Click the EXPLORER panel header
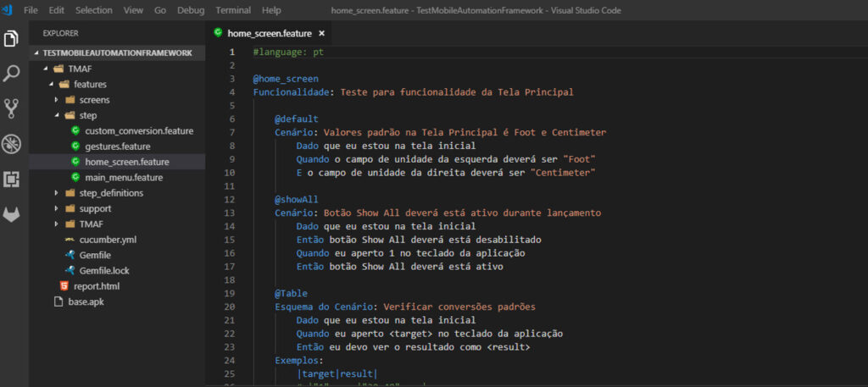Screen dimensions: 868x387 click(x=60, y=33)
